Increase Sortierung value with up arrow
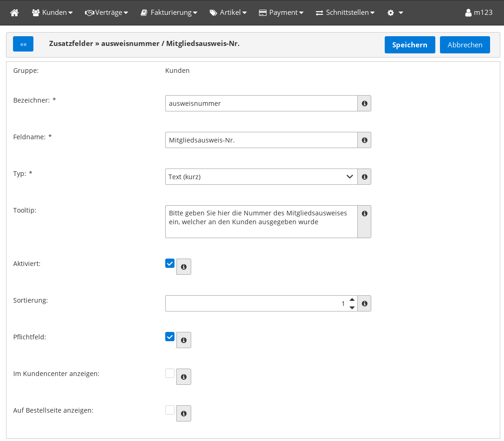The height and width of the screenshot is (441, 504). [352, 299]
